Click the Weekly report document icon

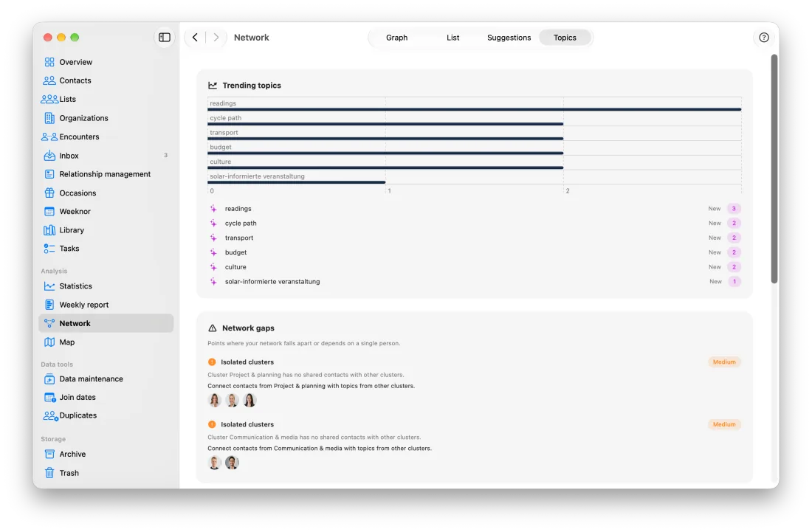pyautogui.click(x=49, y=305)
